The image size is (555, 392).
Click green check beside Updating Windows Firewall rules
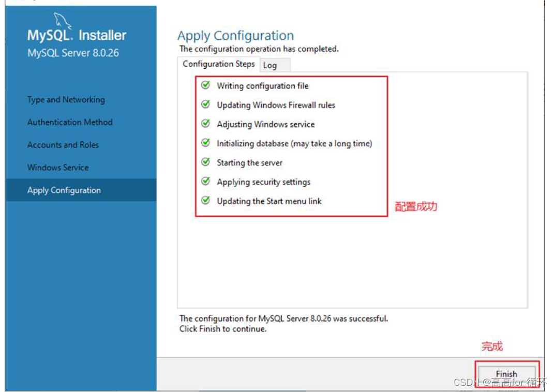click(206, 104)
